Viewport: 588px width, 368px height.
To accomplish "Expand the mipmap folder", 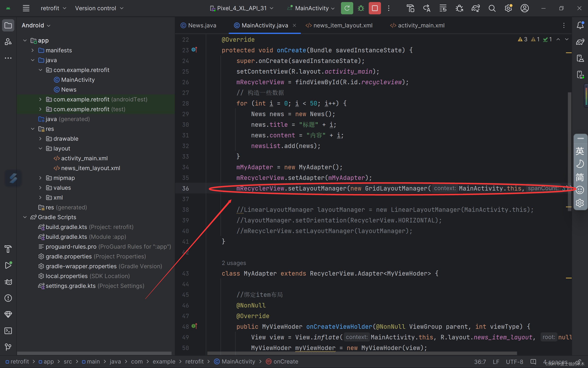I will 40,178.
